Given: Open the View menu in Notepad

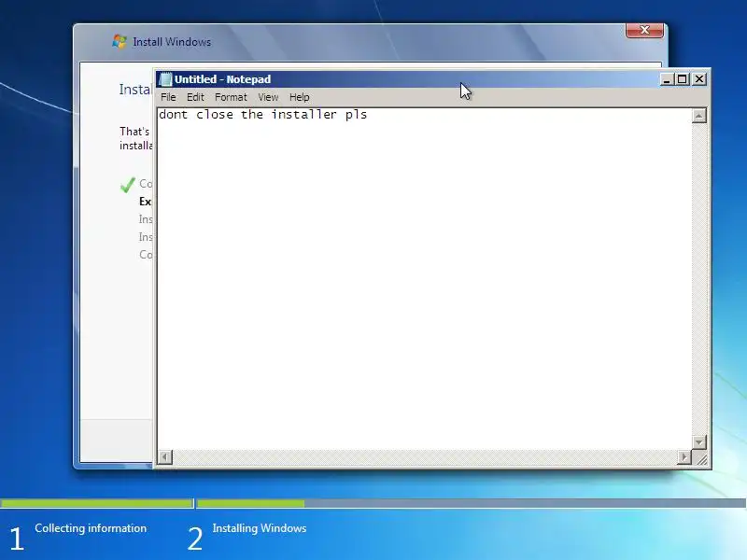Looking at the screenshot, I should click(x=268, y=97).
